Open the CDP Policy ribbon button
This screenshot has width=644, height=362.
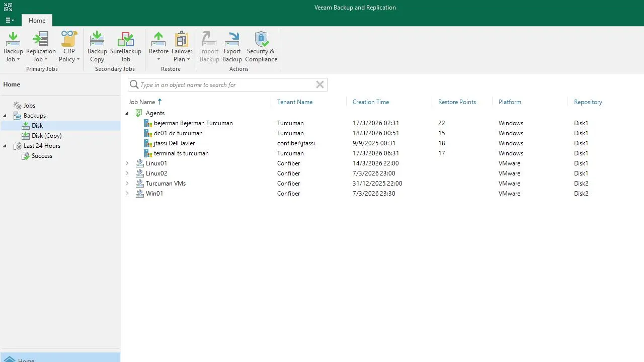(69, 47)
